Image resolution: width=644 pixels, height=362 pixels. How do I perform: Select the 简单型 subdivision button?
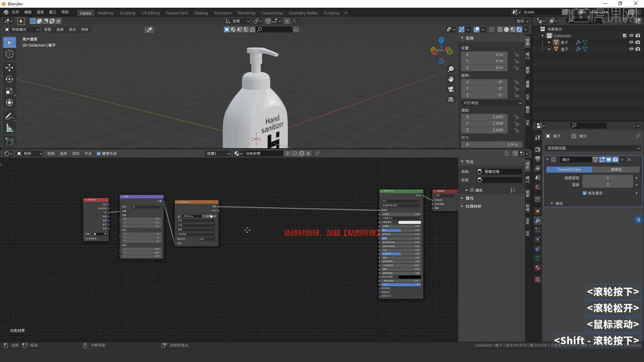click(616, 170)
